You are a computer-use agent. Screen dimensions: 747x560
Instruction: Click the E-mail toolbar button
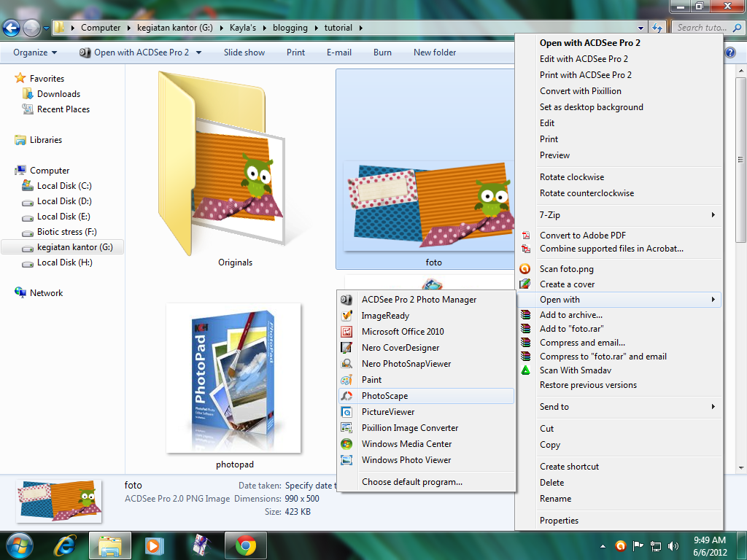click(x=339, y=52)
